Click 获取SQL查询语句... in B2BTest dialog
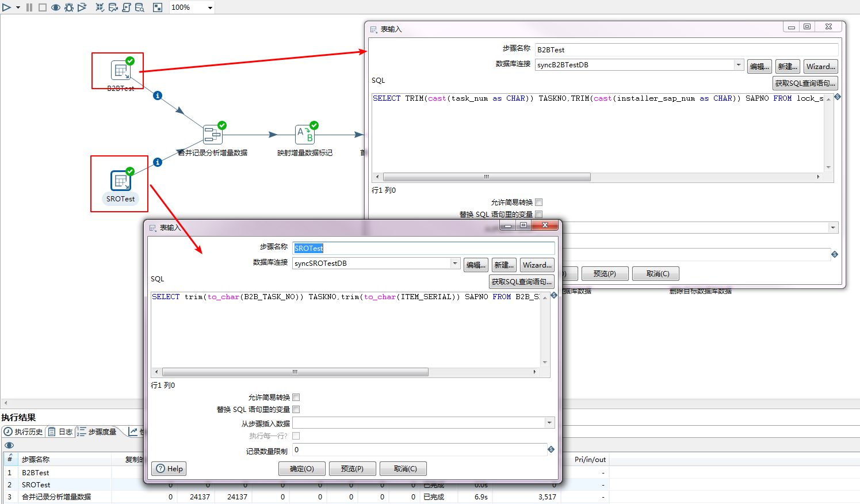 click(x=805, y=83)
